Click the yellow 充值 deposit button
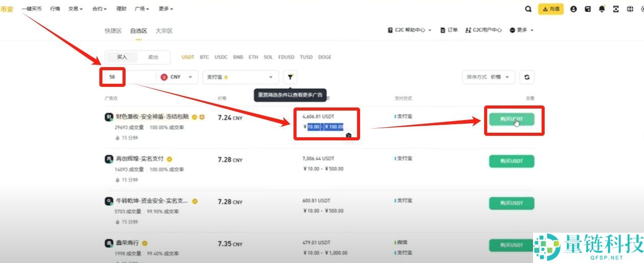 click(x=551, y=9)
